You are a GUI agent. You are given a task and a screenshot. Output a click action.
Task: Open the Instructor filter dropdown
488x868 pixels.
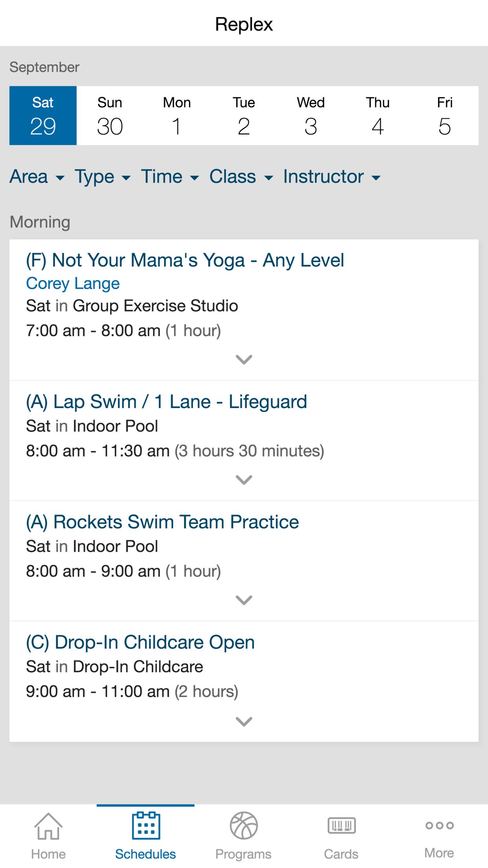pyautogui.click(x=332, y=177)
